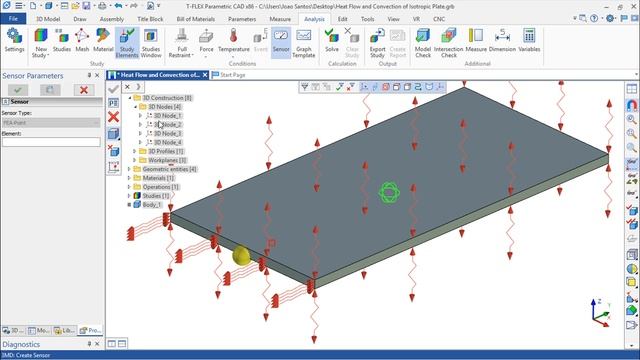Click the Element input field

(51, 142)
